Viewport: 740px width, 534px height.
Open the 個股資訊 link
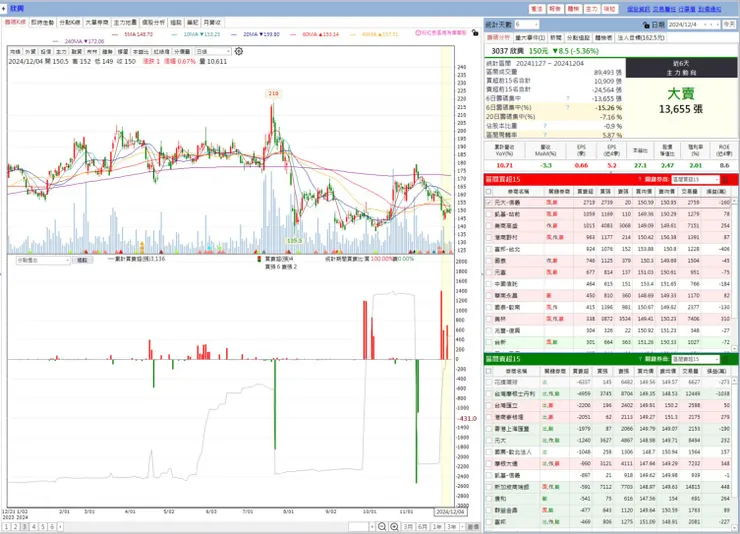tap(639, 9)
